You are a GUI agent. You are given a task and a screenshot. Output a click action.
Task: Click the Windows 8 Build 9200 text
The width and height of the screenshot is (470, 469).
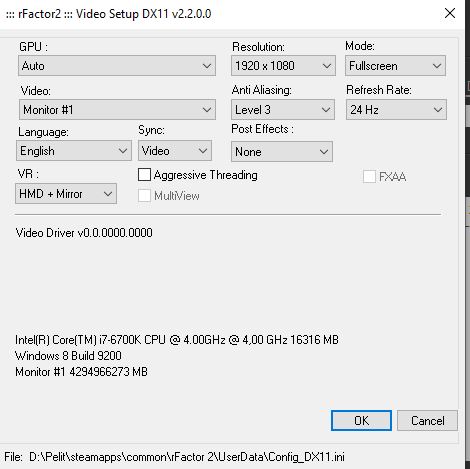pos(68,356)
